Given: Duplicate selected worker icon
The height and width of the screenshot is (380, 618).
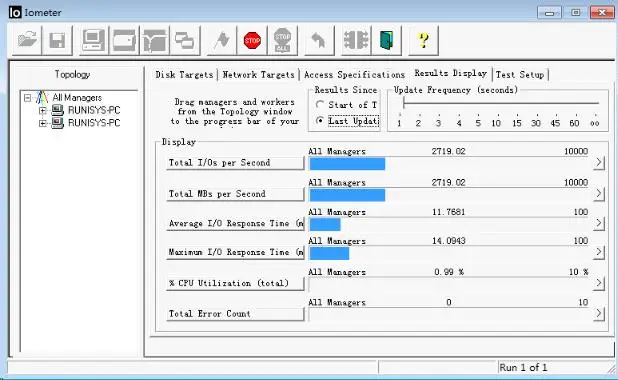Looking at the screenshot, I should click(x=185, y=40).
